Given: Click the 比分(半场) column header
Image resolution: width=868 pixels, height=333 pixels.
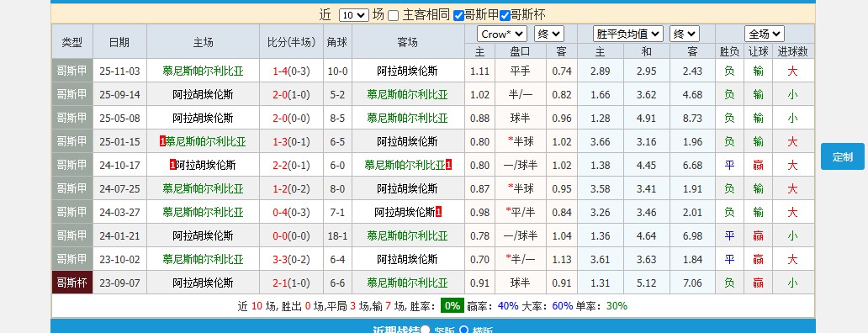Looking at the screenshot, I should click(291, 42).
